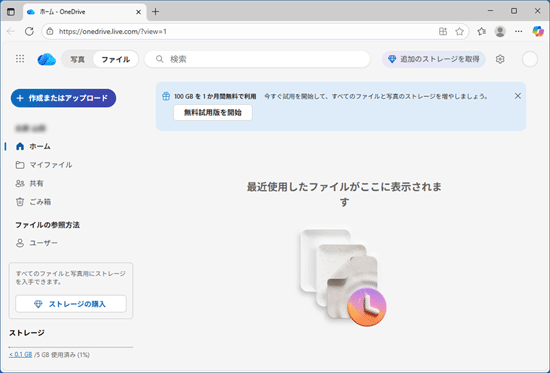Open ユーザー under ファイルの参照方法
The image size is (550, 373).
[36, 243]
